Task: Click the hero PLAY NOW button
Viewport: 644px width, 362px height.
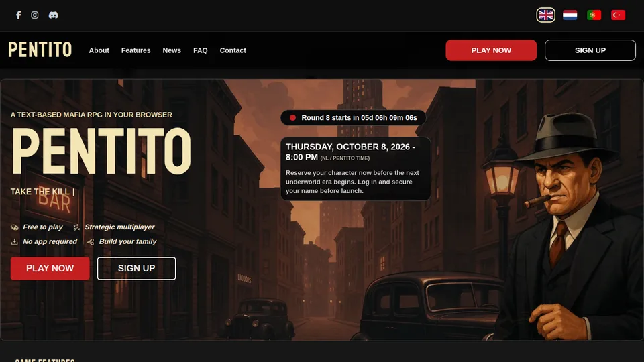Action: tap(50, 268)
